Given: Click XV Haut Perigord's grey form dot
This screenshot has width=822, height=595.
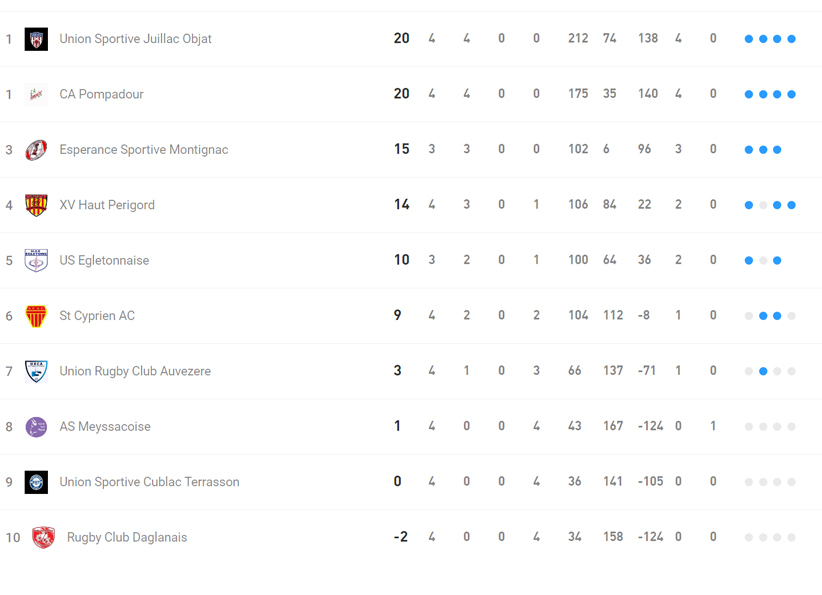Looking at the screenshot, I should click(763, 205).
